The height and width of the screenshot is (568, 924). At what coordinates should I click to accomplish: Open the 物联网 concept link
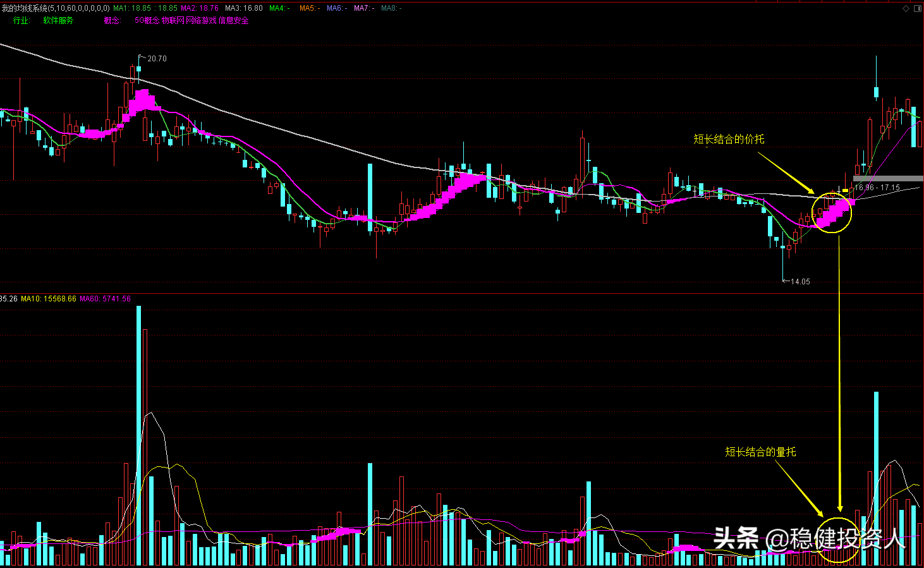(173, 21)
